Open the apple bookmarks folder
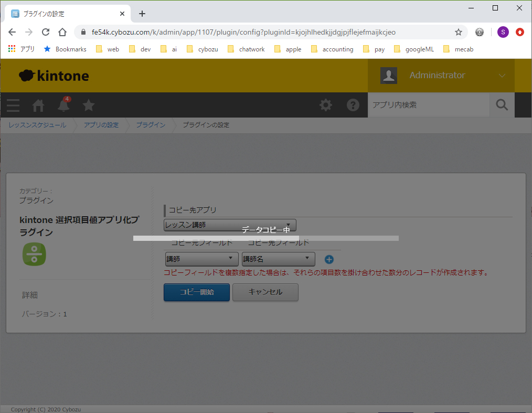The image size is (532, 413). 288,49
